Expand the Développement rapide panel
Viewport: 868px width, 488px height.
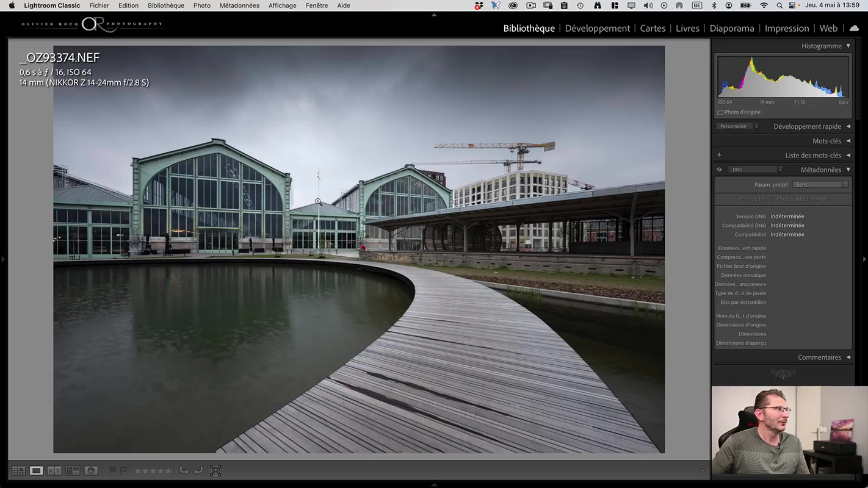click(x=848, y=126)
